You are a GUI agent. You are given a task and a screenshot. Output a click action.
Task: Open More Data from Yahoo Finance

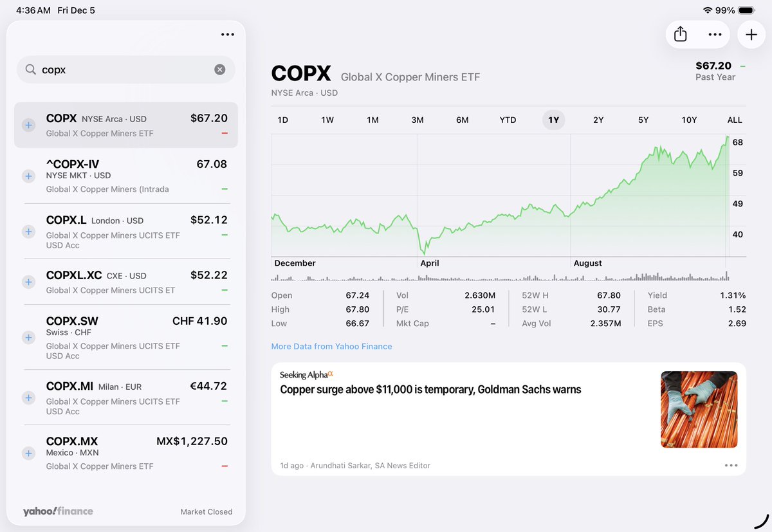331,346
